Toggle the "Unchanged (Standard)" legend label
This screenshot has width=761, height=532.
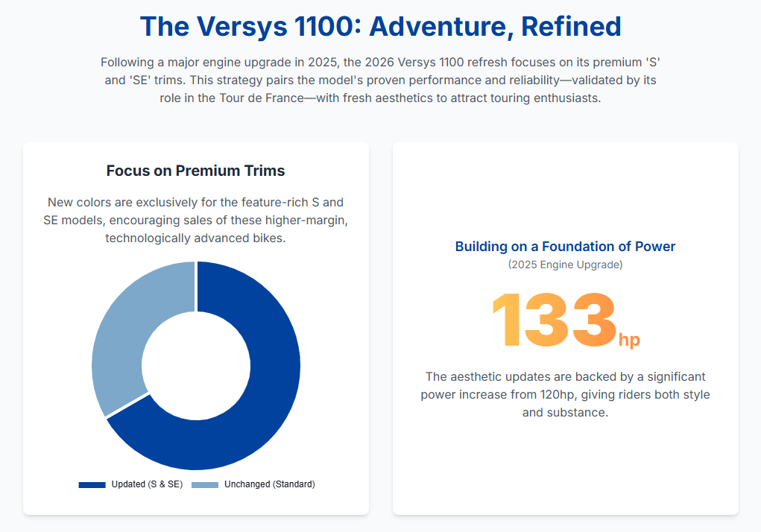(x=269, y=484)
